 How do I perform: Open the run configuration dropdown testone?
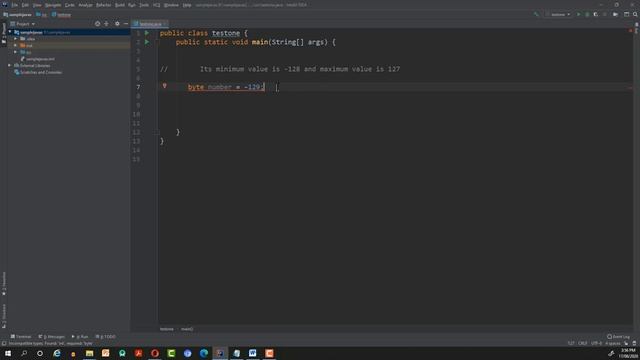(x=558, y=14)
